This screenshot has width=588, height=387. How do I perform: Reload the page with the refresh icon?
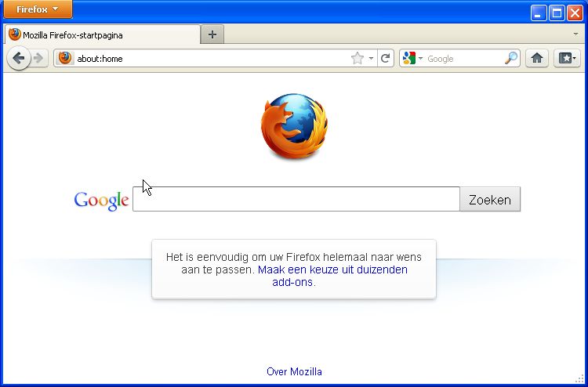coord(385,58)
